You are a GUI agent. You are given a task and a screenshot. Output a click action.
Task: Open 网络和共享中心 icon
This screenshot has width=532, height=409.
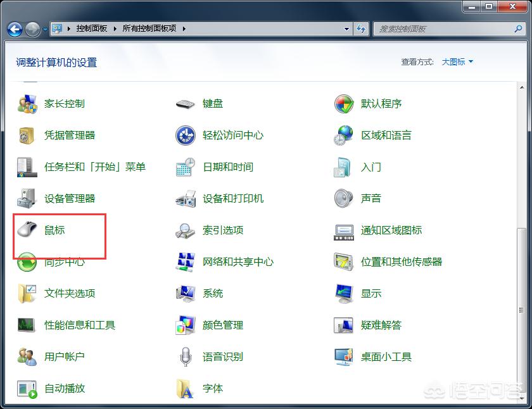pos(185,262)
